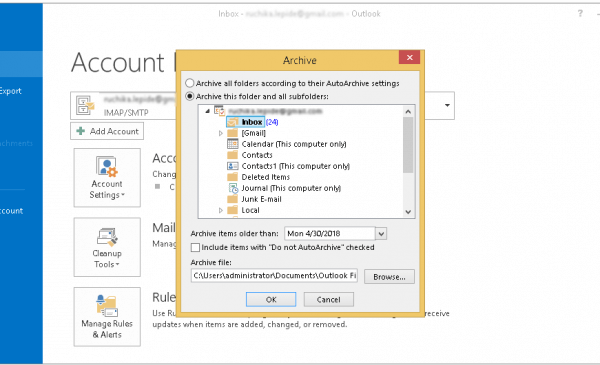Click the Journal icon in folder tree
600x365 pixels.
[x=233, y=188]
